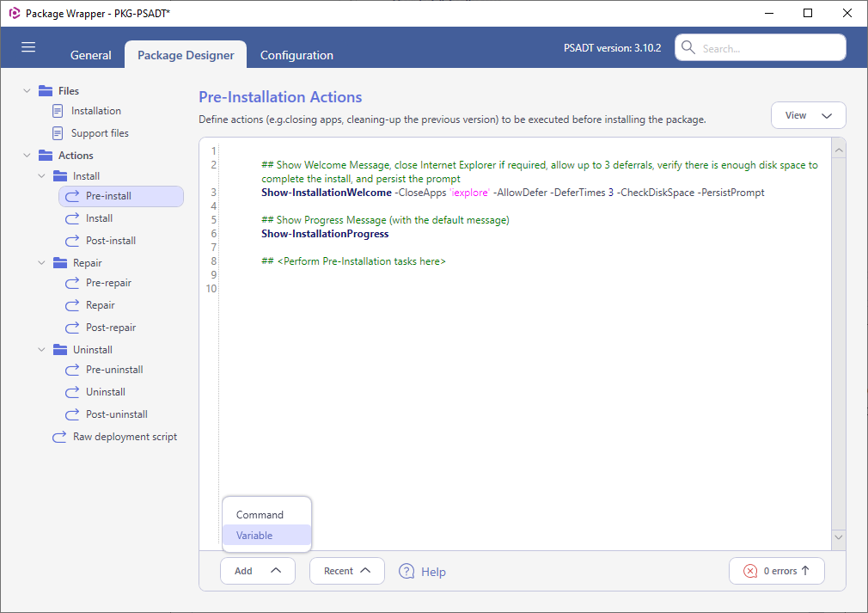868x613 pixels.
Task: Click the search magnifier icon
Action: pyautogui.click(x=688, y=47)
